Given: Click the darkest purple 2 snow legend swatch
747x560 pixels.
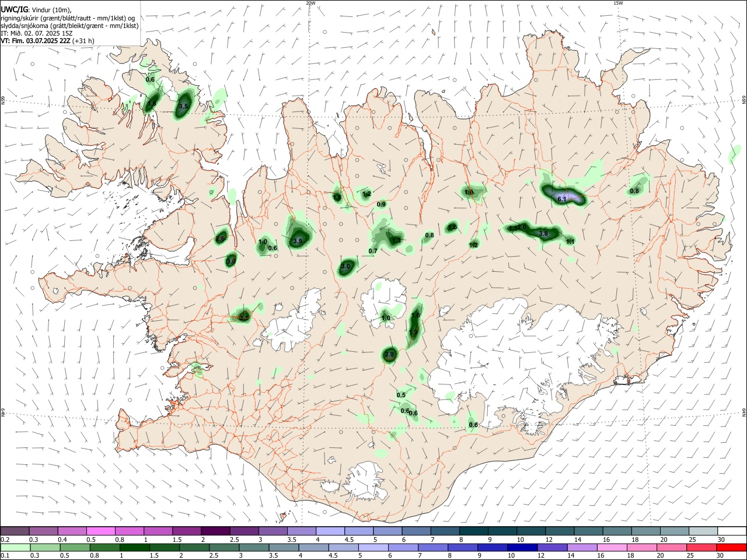Looking at the screenshot, I should click(x=215, y=531).
